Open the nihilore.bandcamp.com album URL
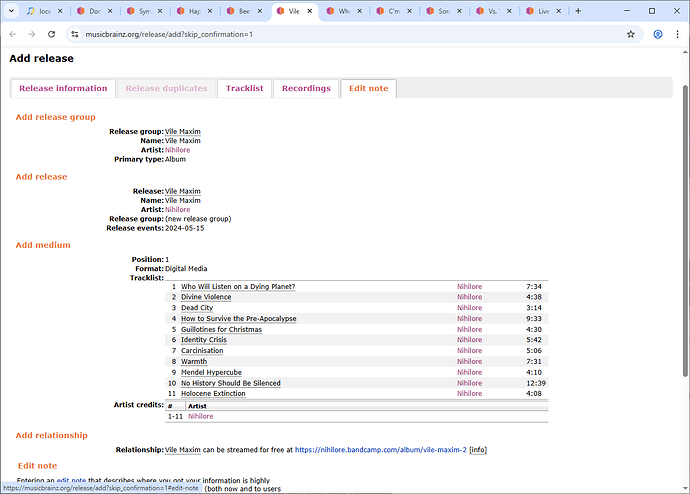 [x=380, y=450]
